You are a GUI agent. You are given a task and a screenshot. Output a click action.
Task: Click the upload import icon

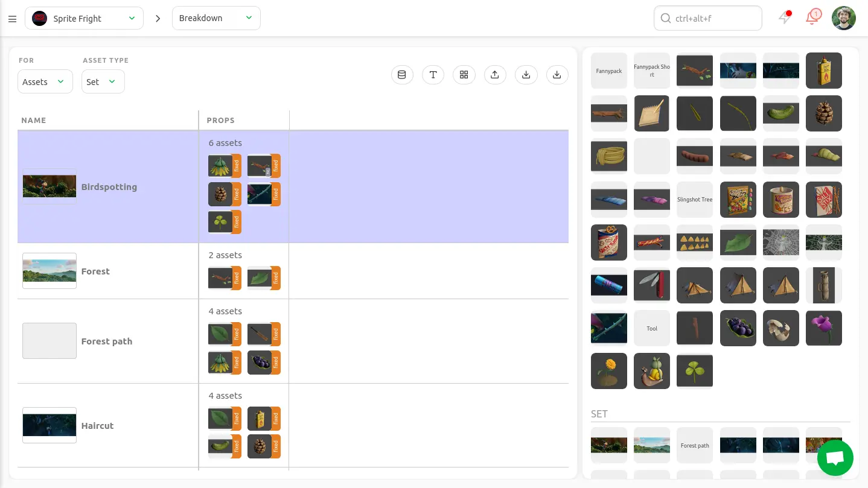[495, 75]
